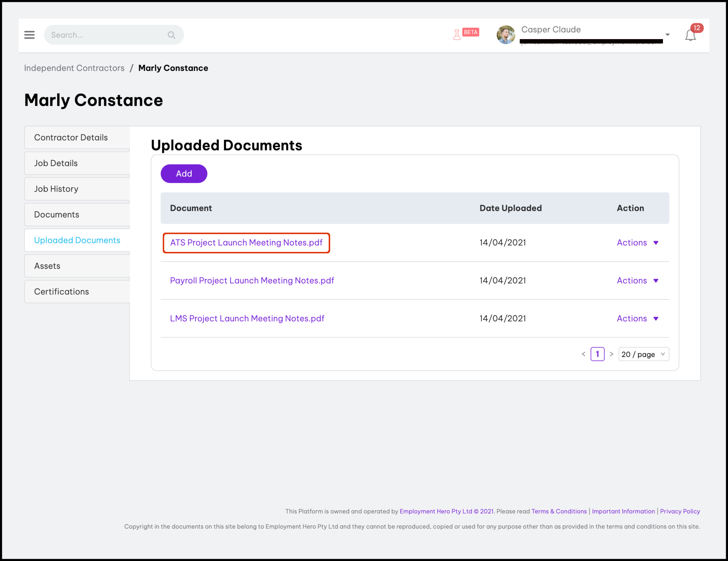Open the 20 / page size selector
This screenshot has width=728, height=561.
coord(643,354)
